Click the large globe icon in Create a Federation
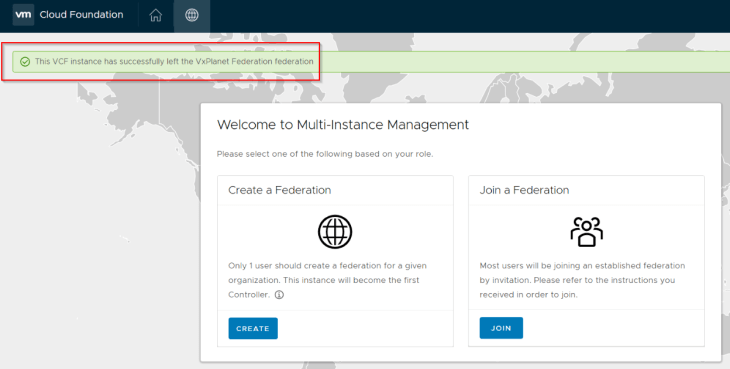 pos(335,232)
